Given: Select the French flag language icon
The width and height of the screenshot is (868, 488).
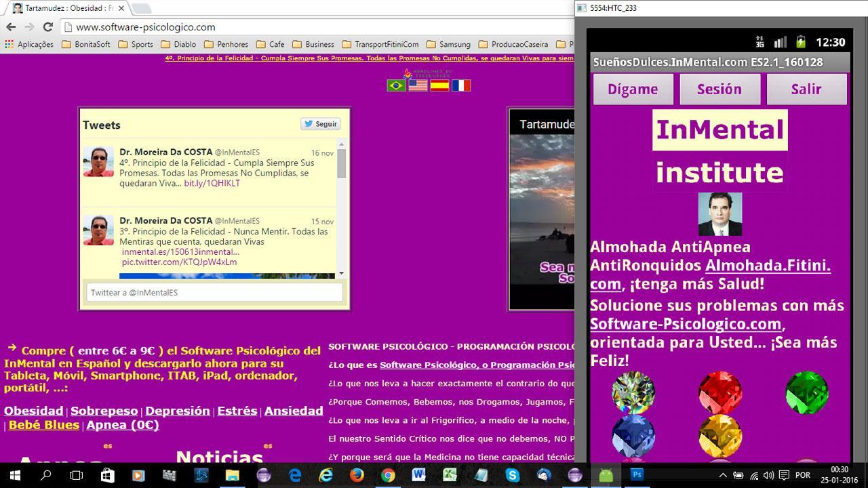Looking at the screenshot, I should [461, 85].
